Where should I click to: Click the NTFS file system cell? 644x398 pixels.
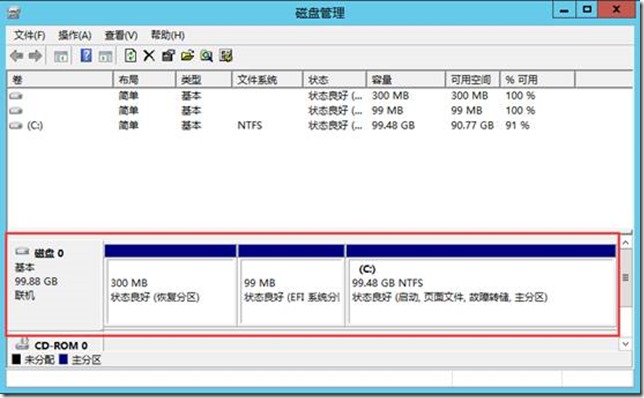pyautogui.click(x=250, y=125)
